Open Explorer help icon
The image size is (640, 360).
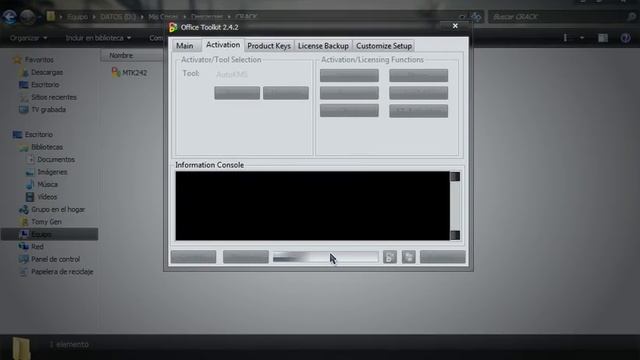tap(625, 38)
